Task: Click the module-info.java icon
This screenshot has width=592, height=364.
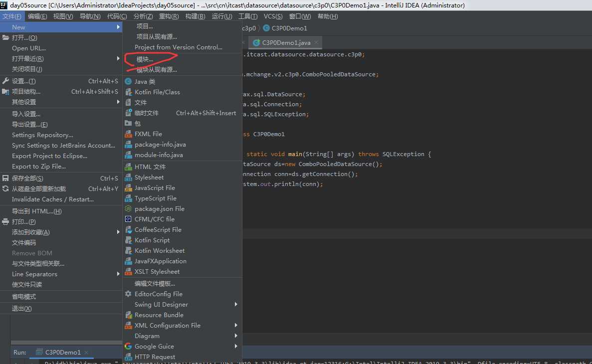Action: click(x=128, y=155)
